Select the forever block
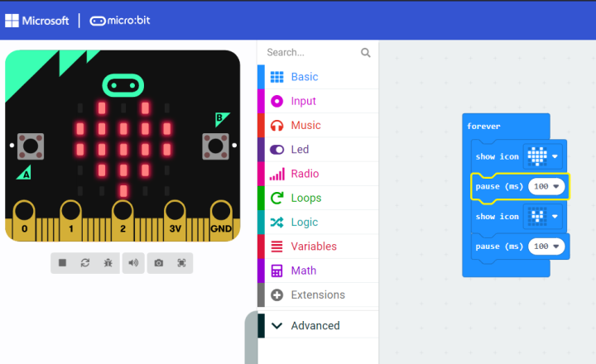The image size is (596, 364). [483, 126]
